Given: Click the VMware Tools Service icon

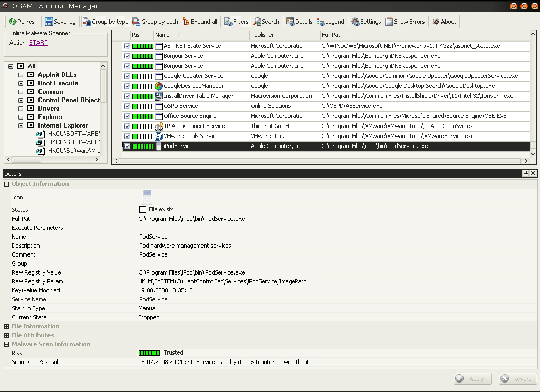Looking at the screenshot, I should click(158, 136).
